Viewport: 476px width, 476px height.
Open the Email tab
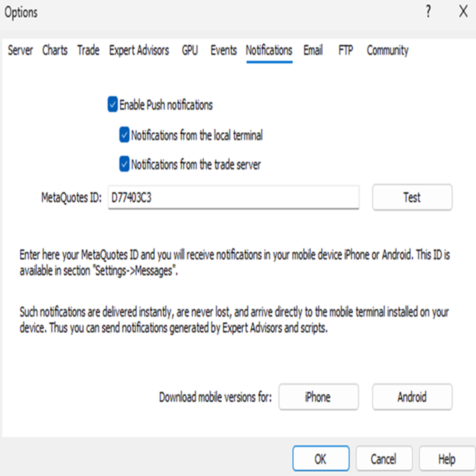tap(313, 50)
